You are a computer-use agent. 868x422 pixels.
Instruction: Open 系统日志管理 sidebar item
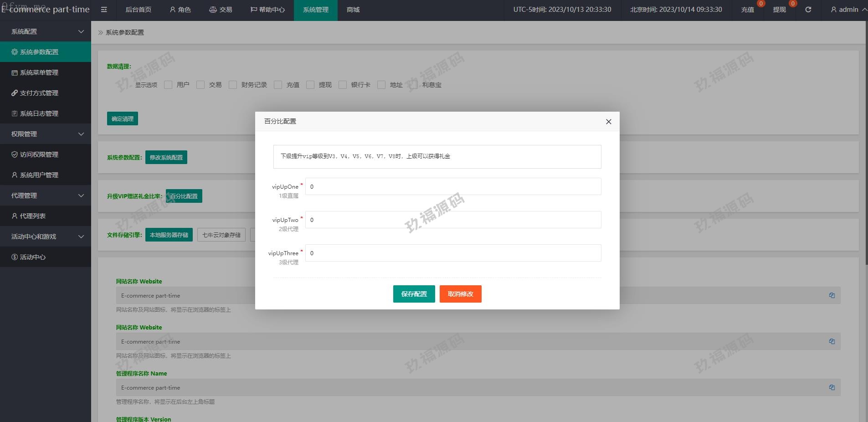39,113
